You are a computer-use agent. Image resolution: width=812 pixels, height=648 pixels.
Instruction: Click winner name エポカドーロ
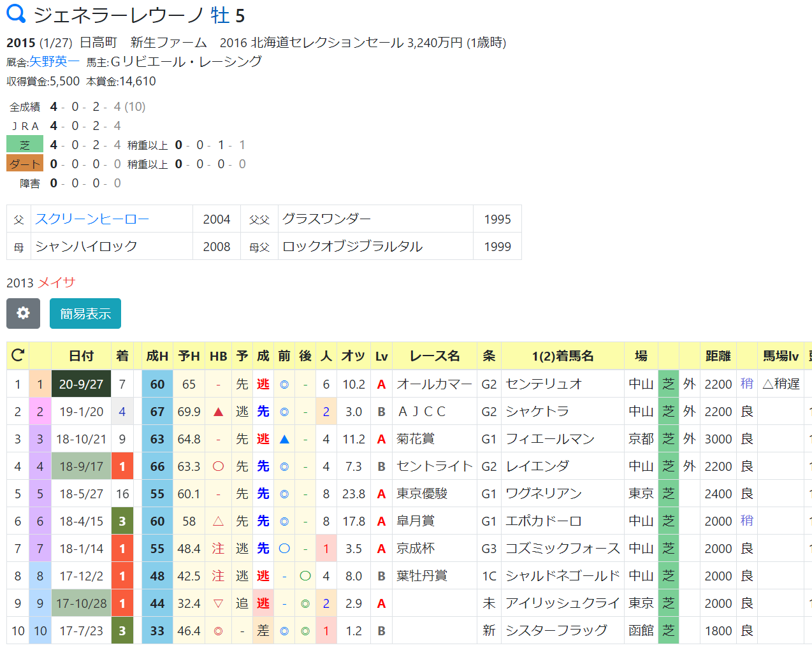(x=544, y=521)
